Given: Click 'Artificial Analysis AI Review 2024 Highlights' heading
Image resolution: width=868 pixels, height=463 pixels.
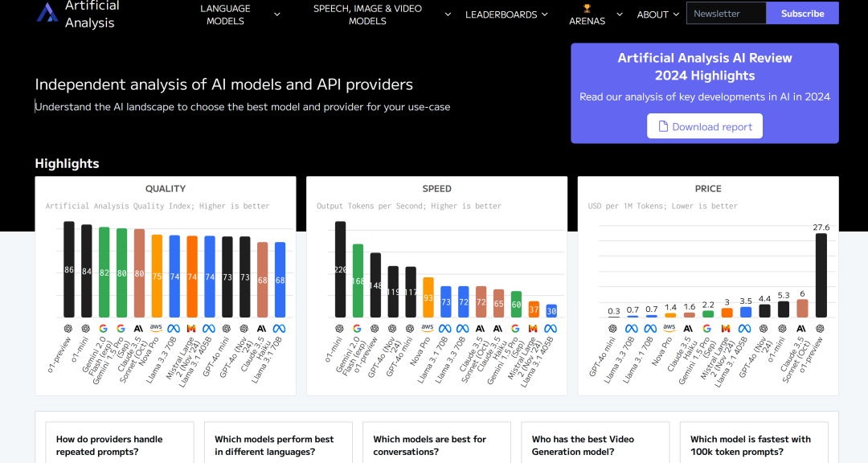Looking at the screenshot, I should coord(705,67).
